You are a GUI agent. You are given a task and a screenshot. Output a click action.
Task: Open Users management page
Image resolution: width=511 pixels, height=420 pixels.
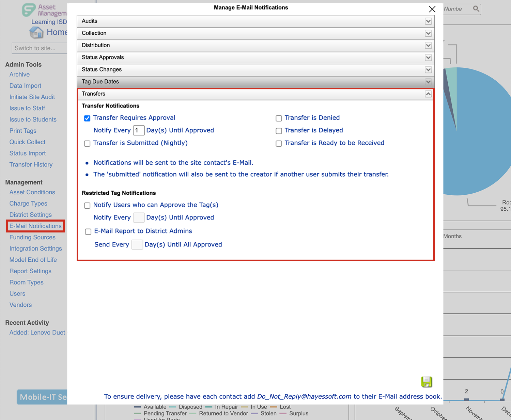[x=17, y=293]
